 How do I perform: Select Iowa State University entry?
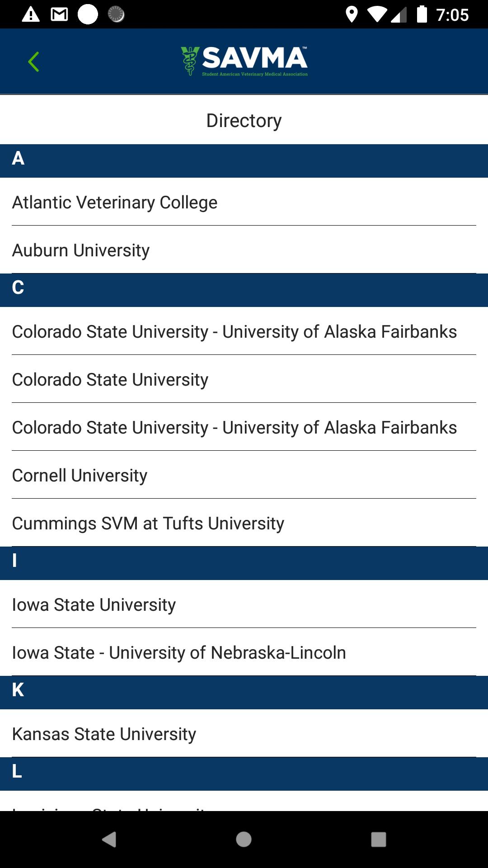pyautogui.click(x=244, y=604)
